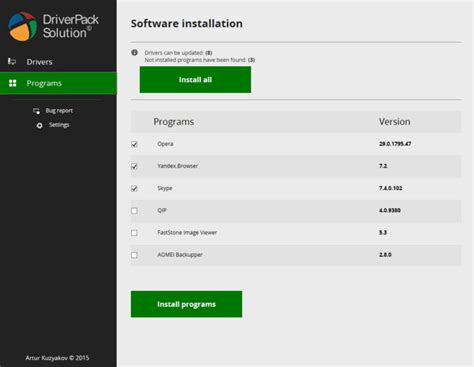Check the AOMEI Backupper checkbox

click(x=134, y=255)
